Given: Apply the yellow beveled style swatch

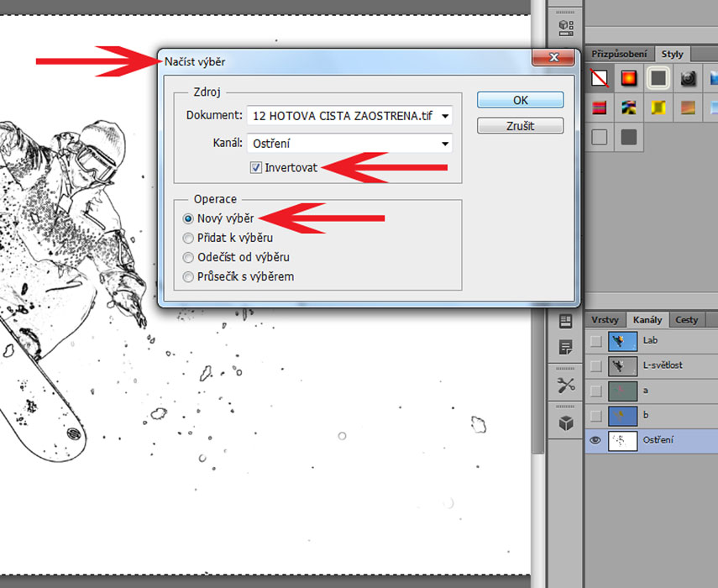Looking at the screenshot, I should [x=658, y=108].
